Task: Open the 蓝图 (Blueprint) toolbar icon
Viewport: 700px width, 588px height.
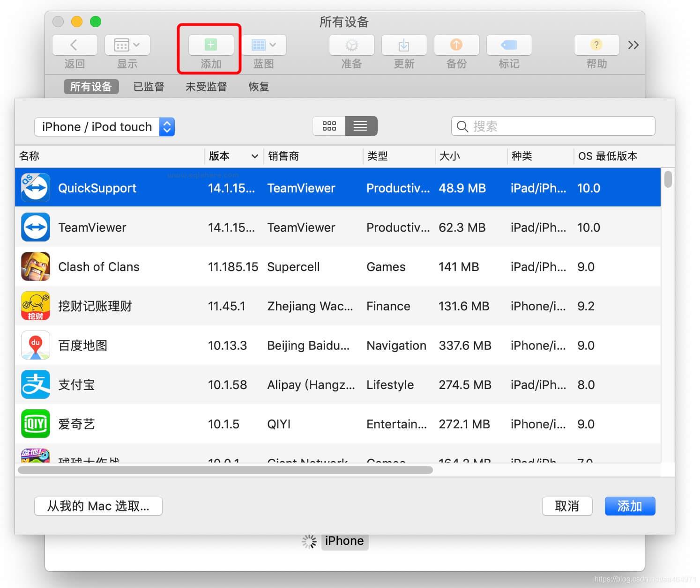Action: 262,45
